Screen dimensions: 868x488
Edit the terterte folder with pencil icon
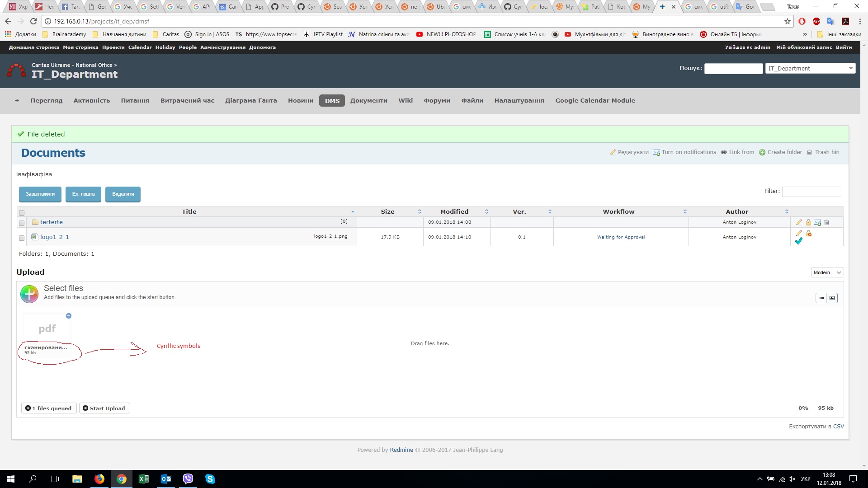[799, 222]
